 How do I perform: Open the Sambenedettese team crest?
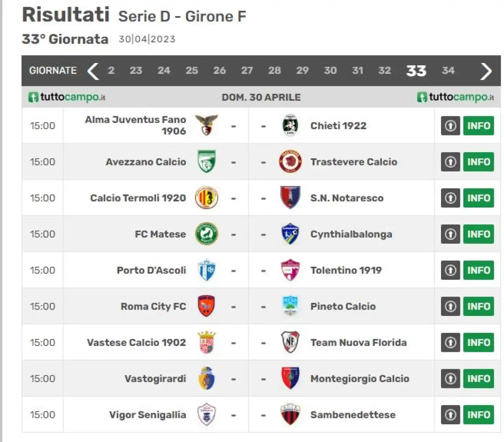[x=291, y=414]
